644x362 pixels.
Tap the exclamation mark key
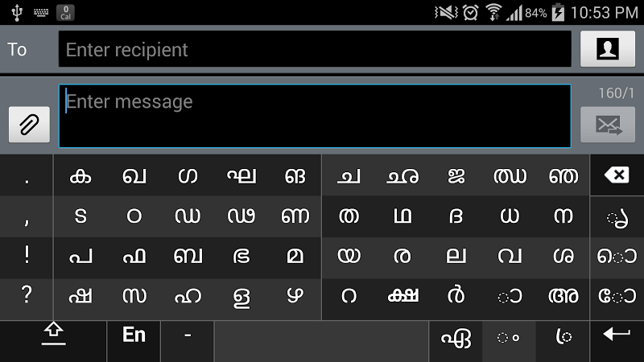point(27,256)
